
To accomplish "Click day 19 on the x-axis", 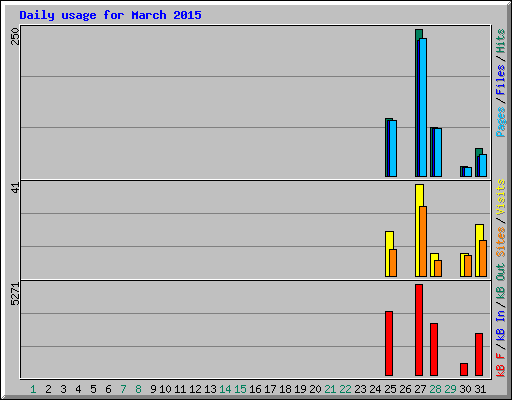I will [x=300, y=389].
